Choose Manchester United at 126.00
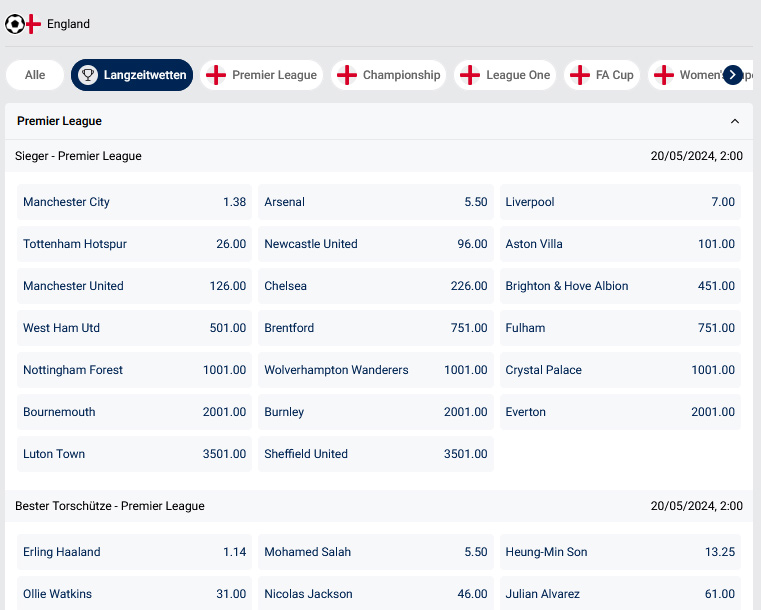Image resolution: width=761 pixels, height=610 pixels. point(134,286)
